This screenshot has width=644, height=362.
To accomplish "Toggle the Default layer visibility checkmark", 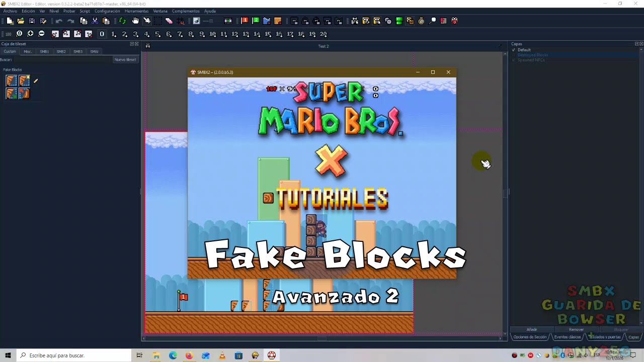I will [514, 50].
